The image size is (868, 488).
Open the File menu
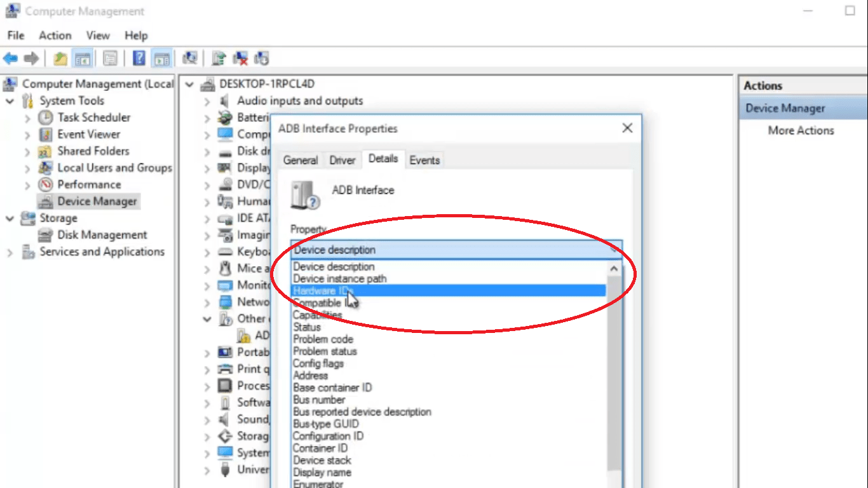pyautogui.click(x=16, y=36)
